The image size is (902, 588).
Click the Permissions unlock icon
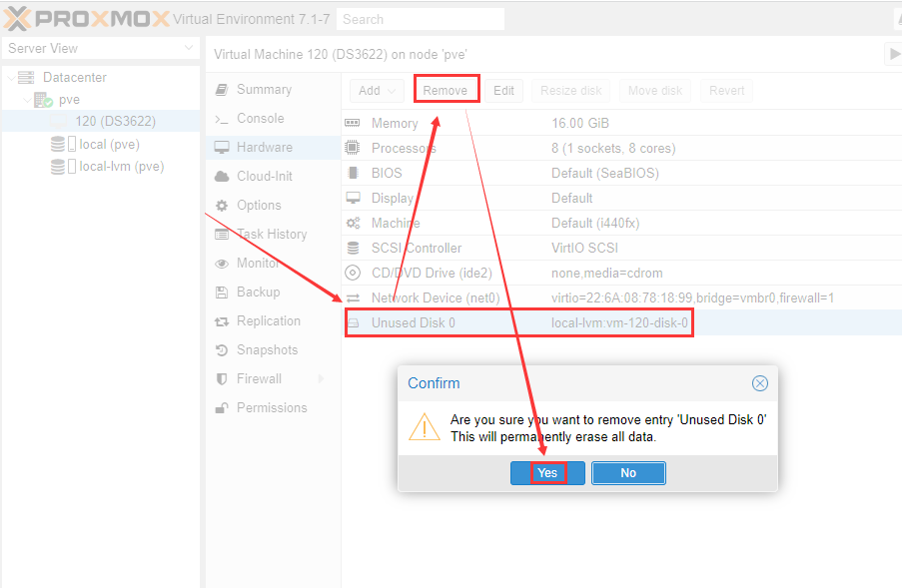(x=222, y=407)
